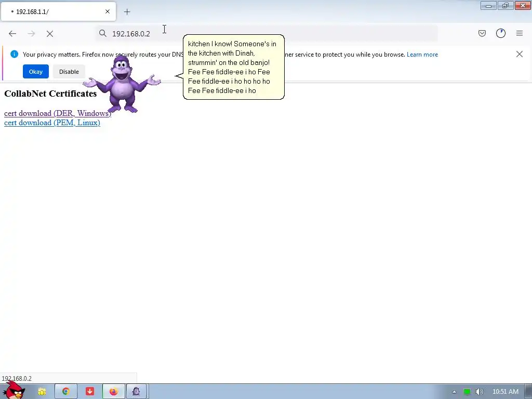
Task: Click Disable in the privacy notice
Action: [x=69, y=72]
